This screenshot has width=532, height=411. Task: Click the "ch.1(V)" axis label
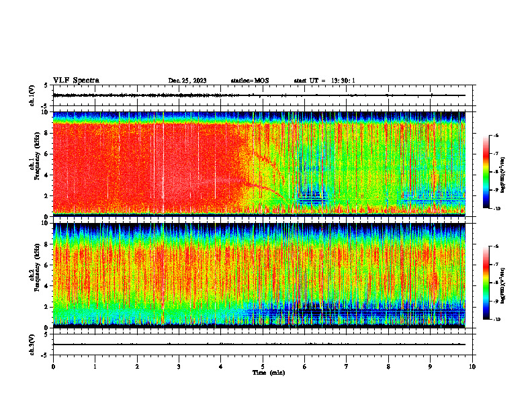point(32,95)
